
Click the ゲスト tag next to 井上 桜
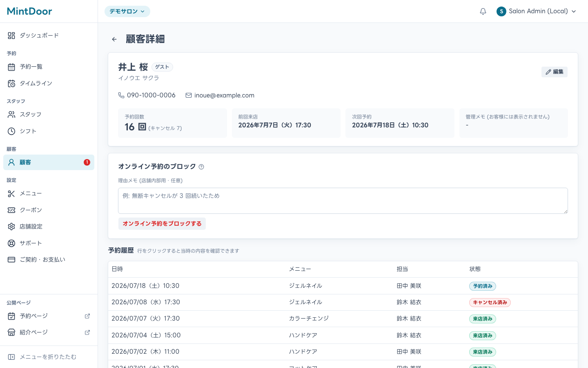(162, 67)
